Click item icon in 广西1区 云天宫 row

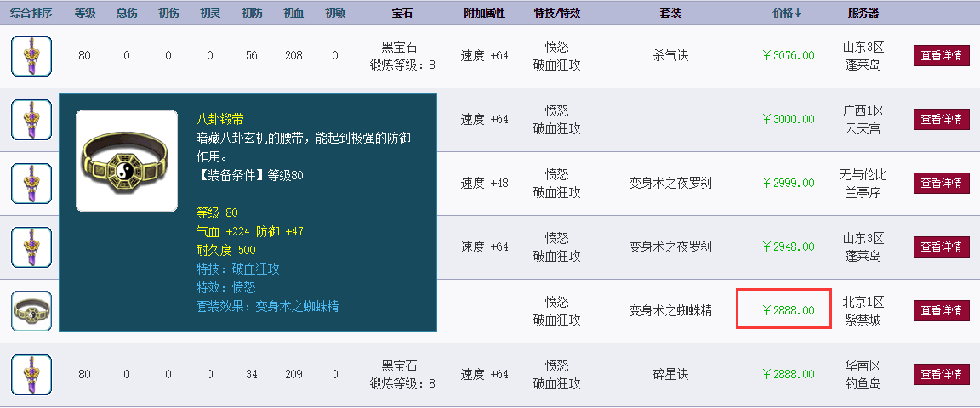(x=31, y=119)
